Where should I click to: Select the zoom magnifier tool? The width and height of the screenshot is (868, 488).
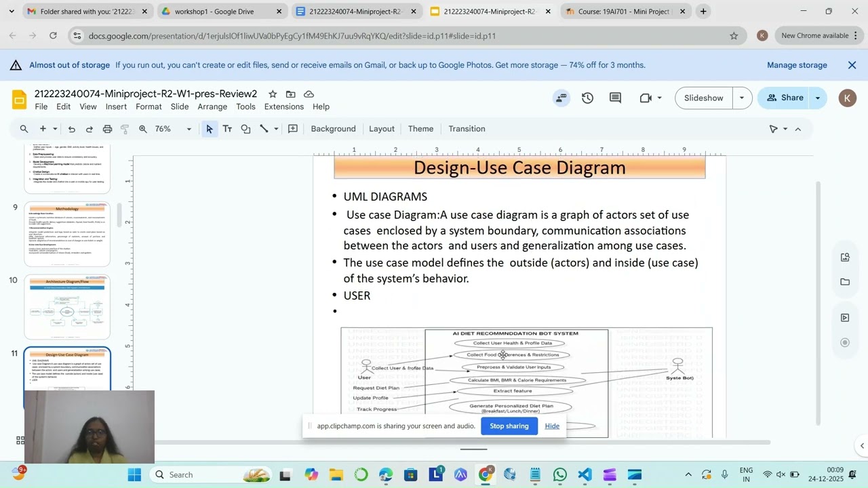[x=143, y=129]
